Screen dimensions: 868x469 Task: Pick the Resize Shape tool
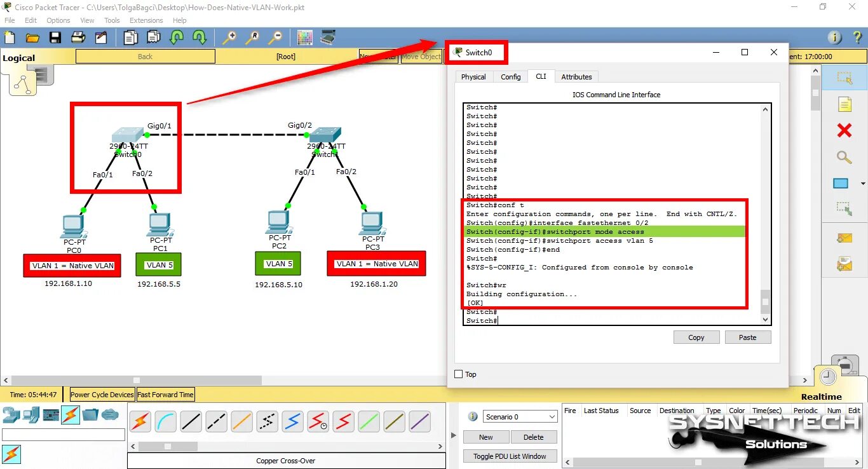844,208
